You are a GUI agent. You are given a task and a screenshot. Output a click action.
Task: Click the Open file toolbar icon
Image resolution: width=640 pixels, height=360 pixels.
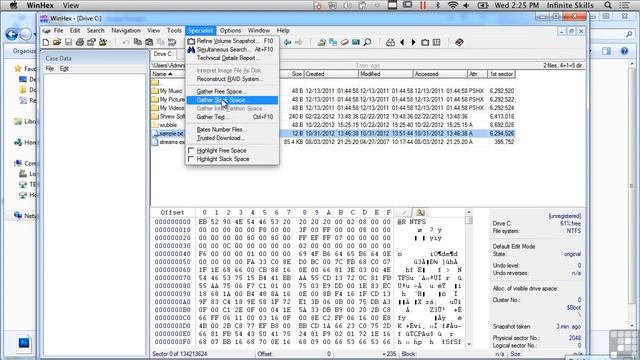[57, 42]
